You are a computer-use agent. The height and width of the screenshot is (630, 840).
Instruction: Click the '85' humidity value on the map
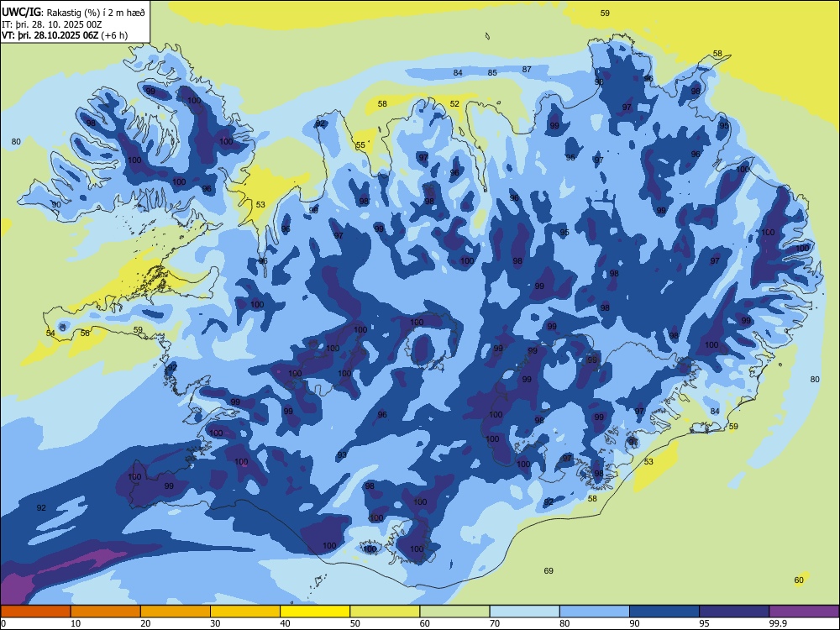(x=492, y=73)
